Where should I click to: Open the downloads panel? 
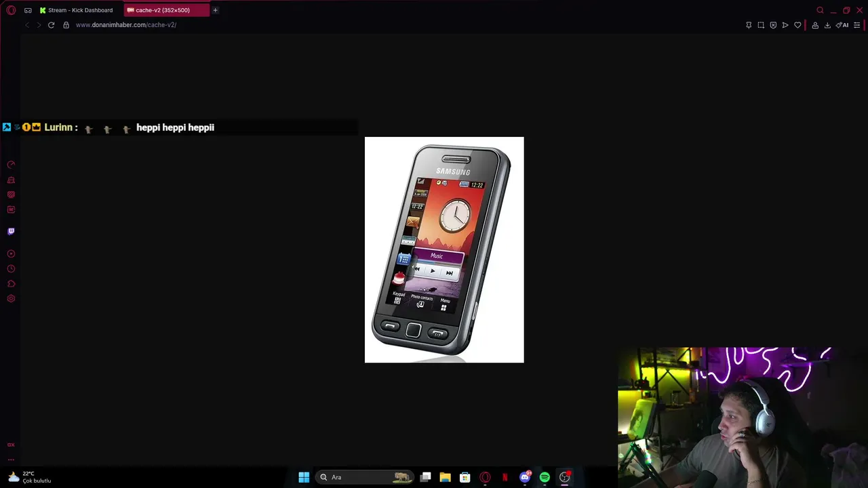click(827, 25)
